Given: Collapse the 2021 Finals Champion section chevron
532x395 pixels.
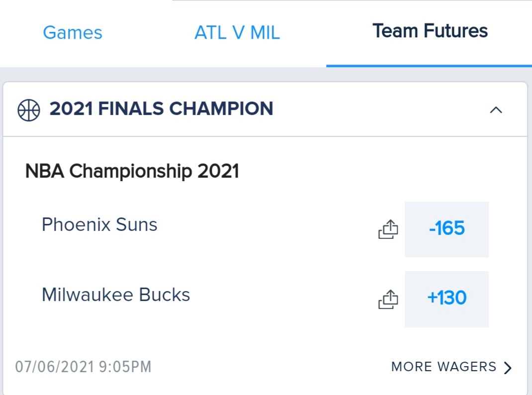Looking at the screenshot, I should pos(496,110).
